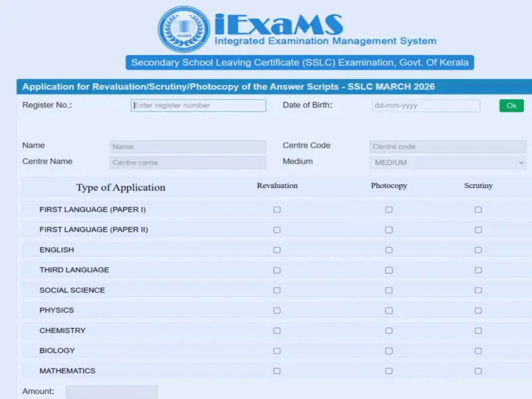Select Revaluation for Third Language

pos(277,271)
